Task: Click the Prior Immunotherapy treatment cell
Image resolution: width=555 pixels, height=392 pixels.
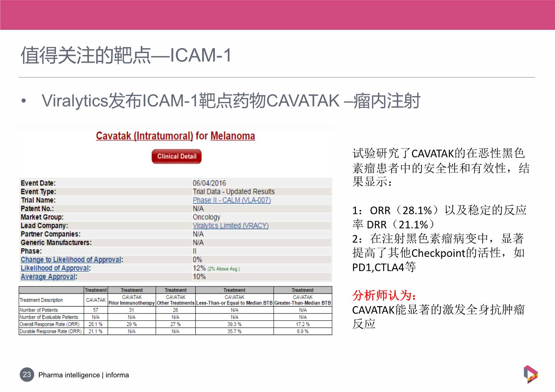Action: pos(132,300)
